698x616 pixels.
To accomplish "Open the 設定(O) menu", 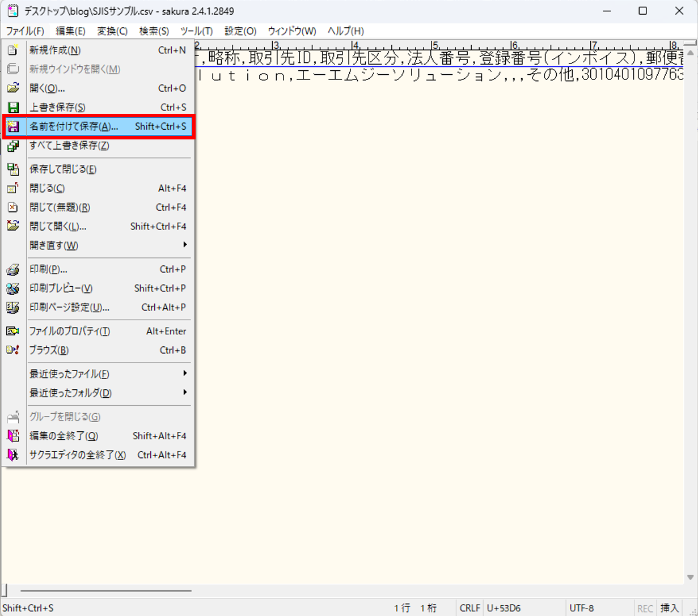I will [x=240, y=31].
